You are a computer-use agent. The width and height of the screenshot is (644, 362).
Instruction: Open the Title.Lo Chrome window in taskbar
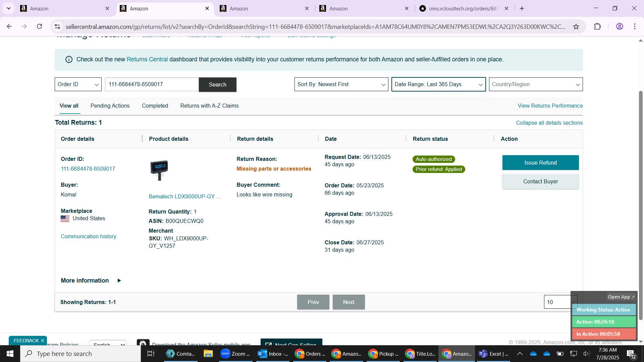(421, 354)
